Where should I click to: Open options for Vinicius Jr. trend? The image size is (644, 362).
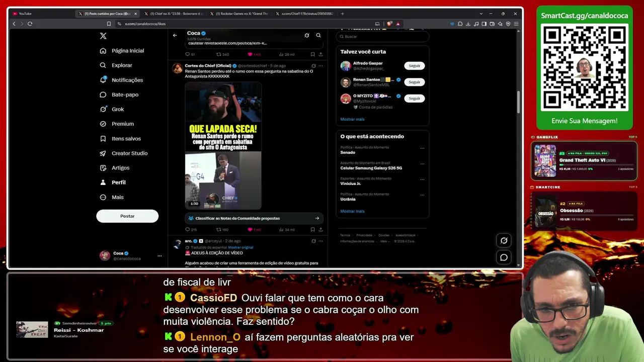click(x=422, y=179)
